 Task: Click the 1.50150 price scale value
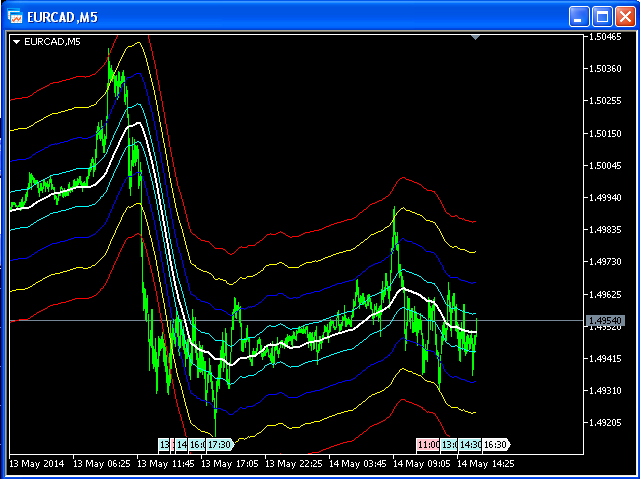(604, 133)
